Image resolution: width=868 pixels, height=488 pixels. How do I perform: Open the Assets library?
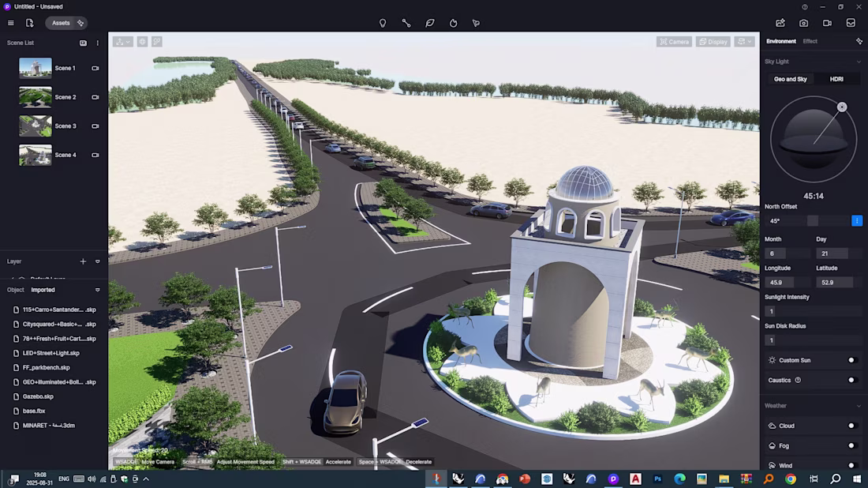point(60,23)
